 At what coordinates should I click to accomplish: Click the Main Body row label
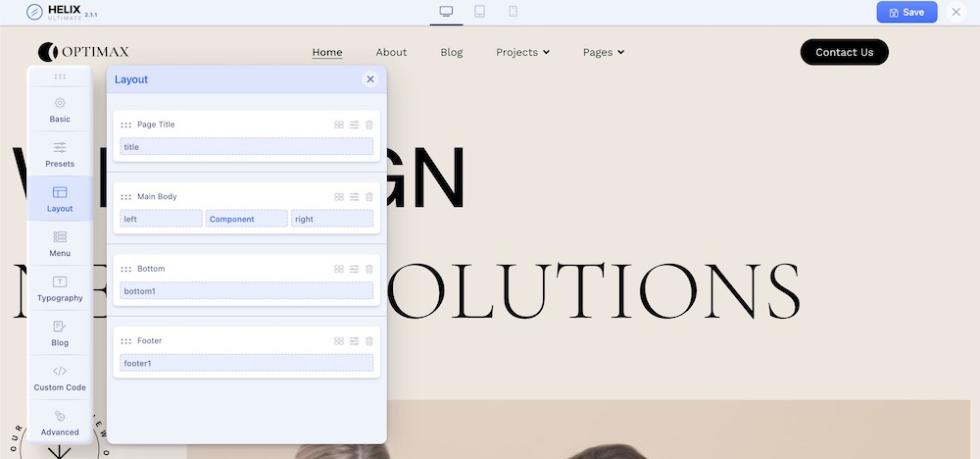tap(157, 196)
